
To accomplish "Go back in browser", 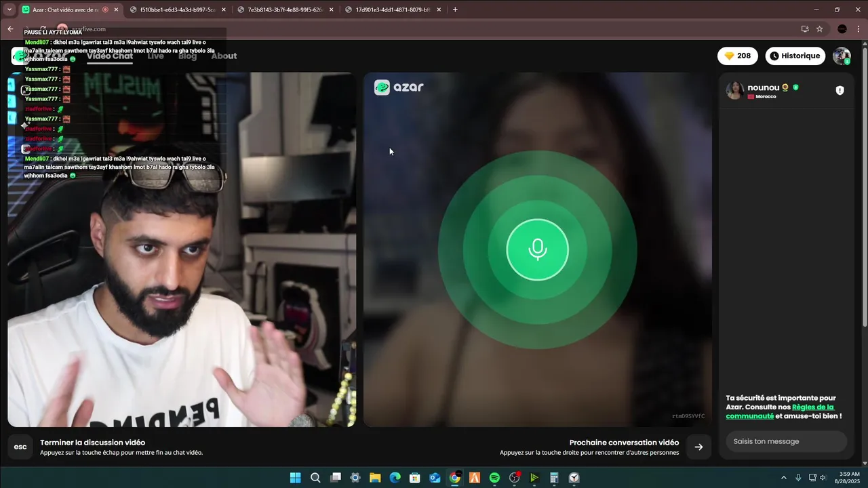I will tap(10, 29).
